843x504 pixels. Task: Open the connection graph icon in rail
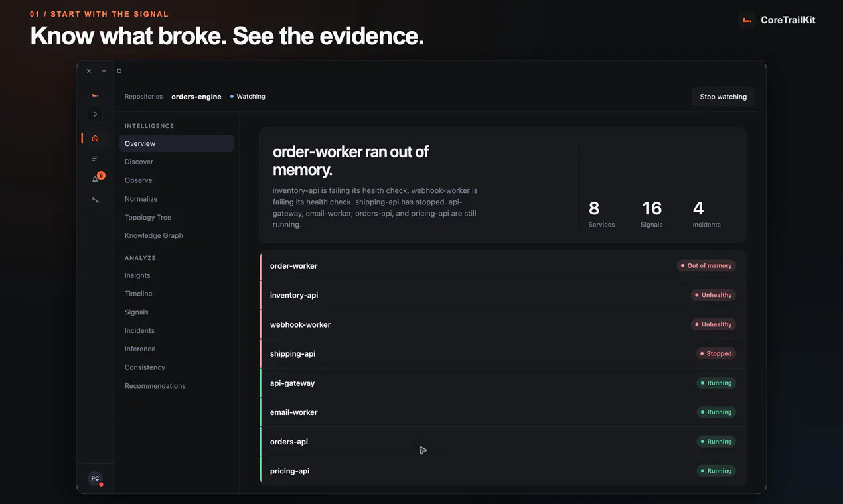point(95,199)
